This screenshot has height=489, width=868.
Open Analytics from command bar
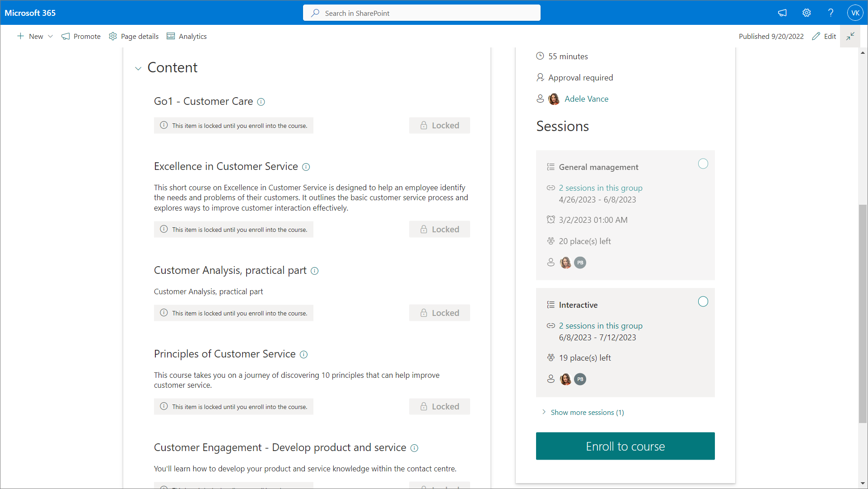(x=187, y=37)
